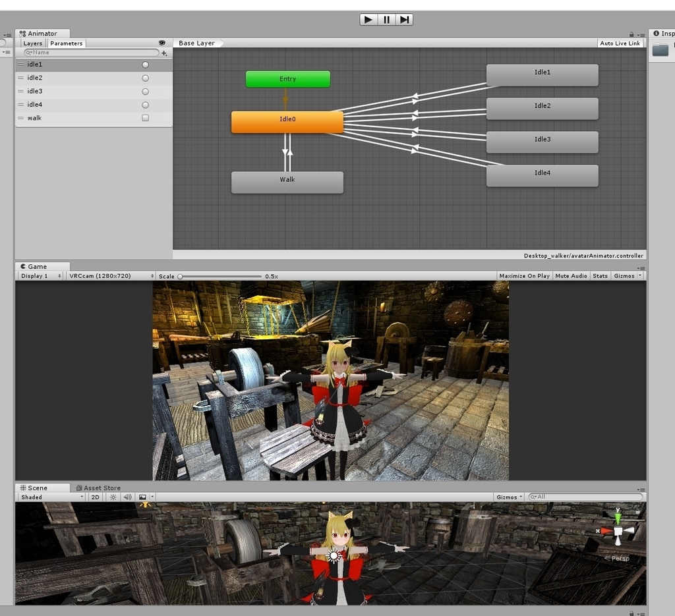Toggle Auto Live Link
This screenshot has height=616, width=675.
(620, 43)
